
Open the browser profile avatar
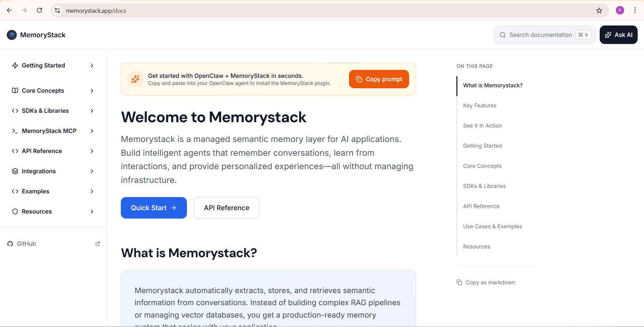(620, 10)
